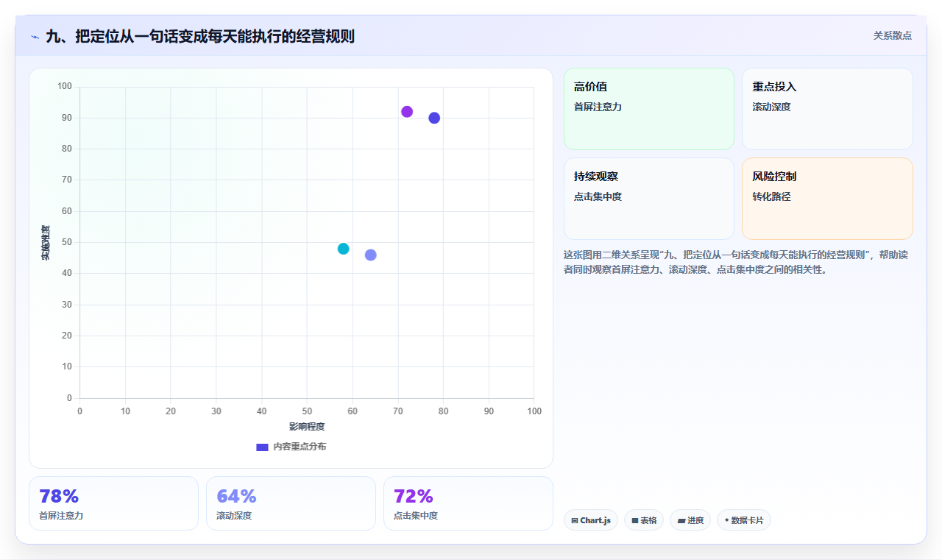
Task: Open the 64% 滚动深度 stat card
Action: pos(291,503)
